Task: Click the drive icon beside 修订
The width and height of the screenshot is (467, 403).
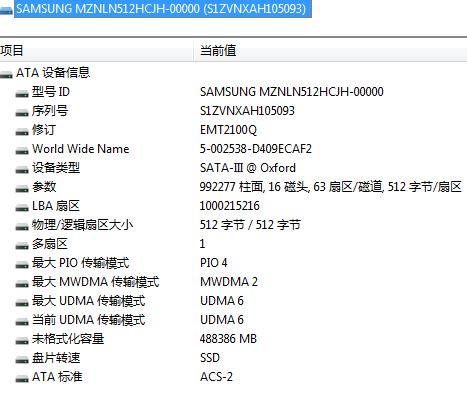Action: (22, 132)
